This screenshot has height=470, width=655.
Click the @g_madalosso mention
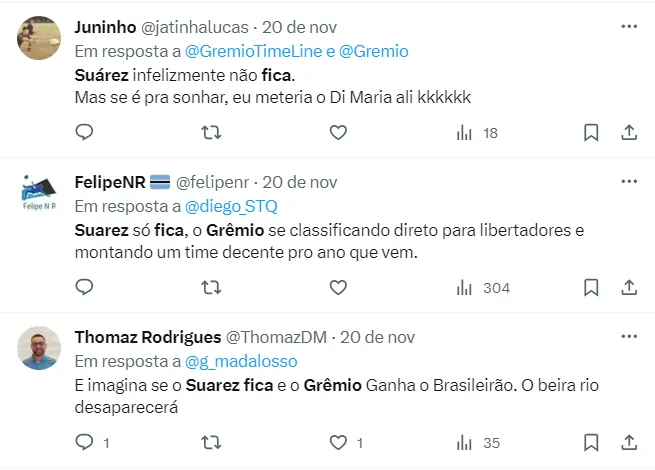click(x=240, y=361)
